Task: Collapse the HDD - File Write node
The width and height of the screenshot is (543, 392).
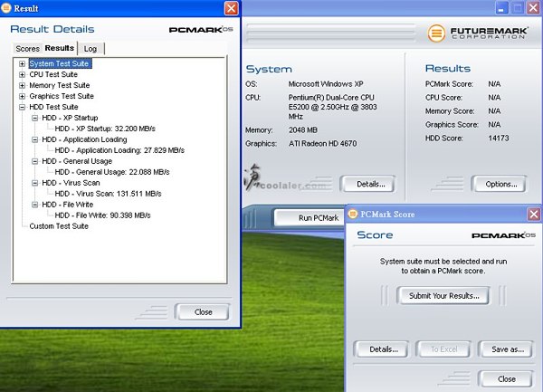Action: pyautogui.click(x=35, y=205)
